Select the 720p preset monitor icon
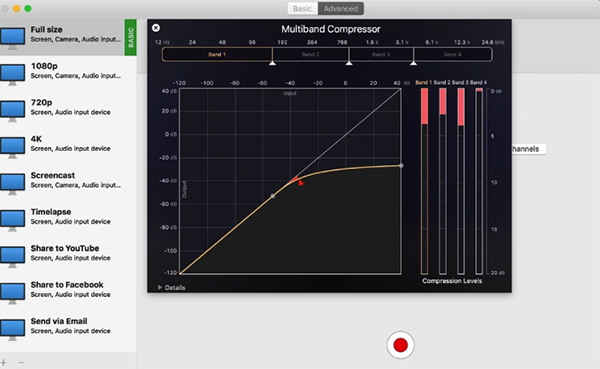Screen dimensions: 600x369 [13, 111]
